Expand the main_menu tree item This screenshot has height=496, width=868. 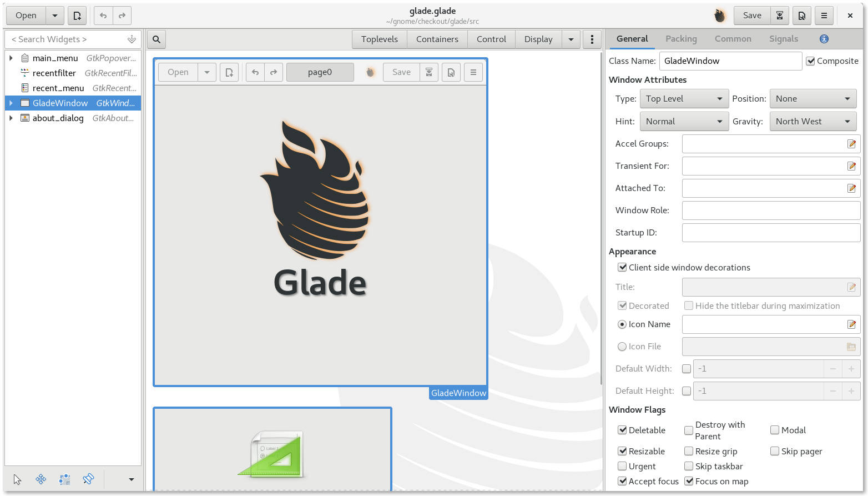[11, 58]
